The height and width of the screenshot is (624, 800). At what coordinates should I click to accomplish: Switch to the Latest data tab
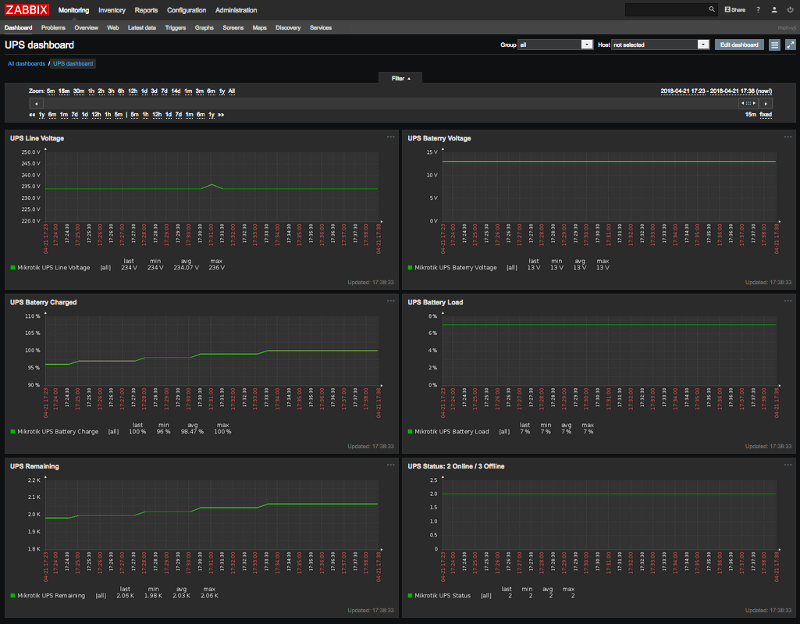142,28
